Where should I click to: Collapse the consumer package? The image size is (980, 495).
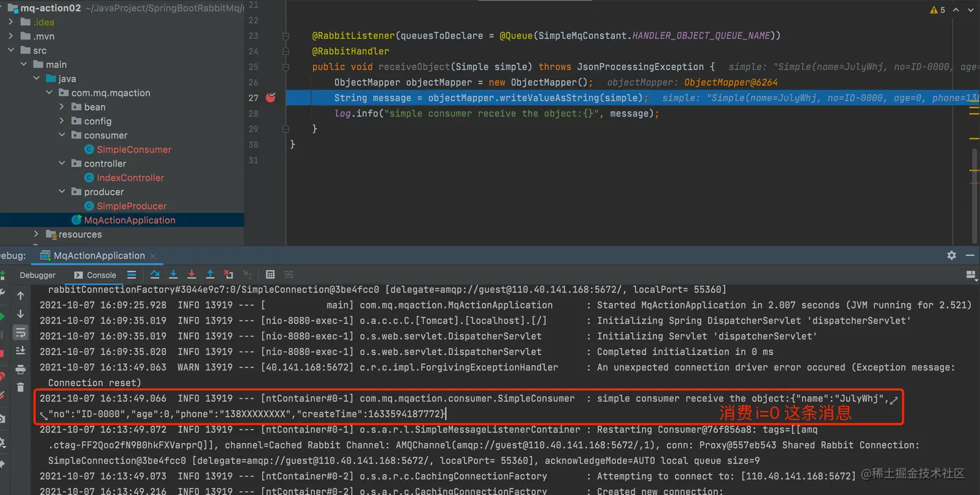(62, 135)
